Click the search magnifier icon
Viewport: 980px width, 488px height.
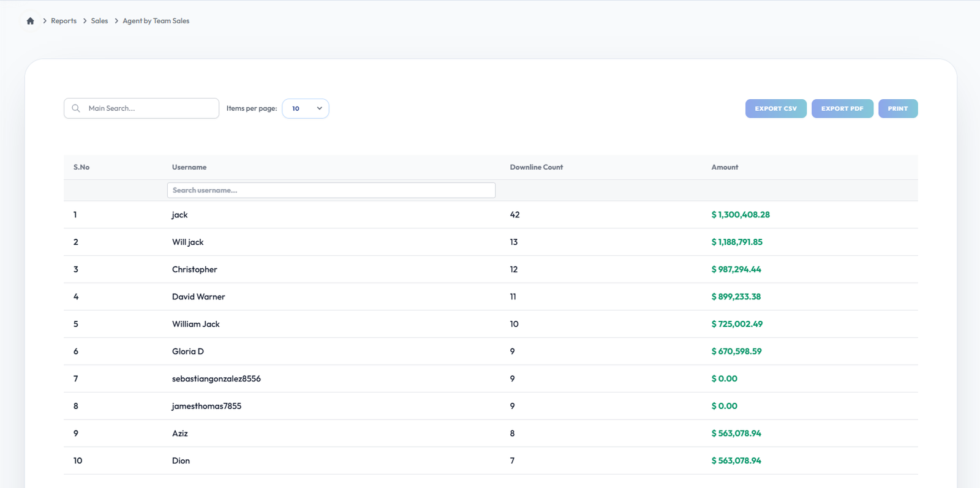(76, 108)
